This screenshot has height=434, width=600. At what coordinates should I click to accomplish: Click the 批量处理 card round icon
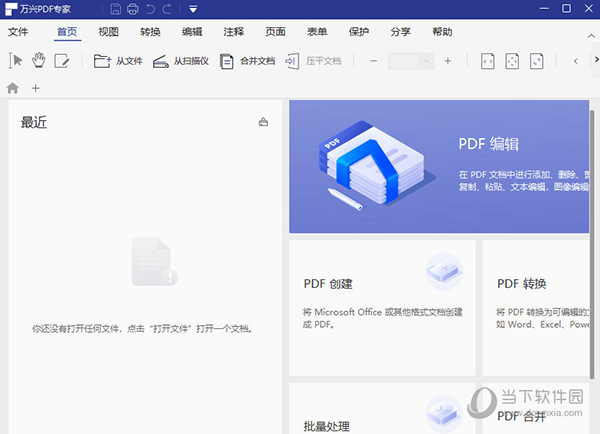tap(444, 414)
